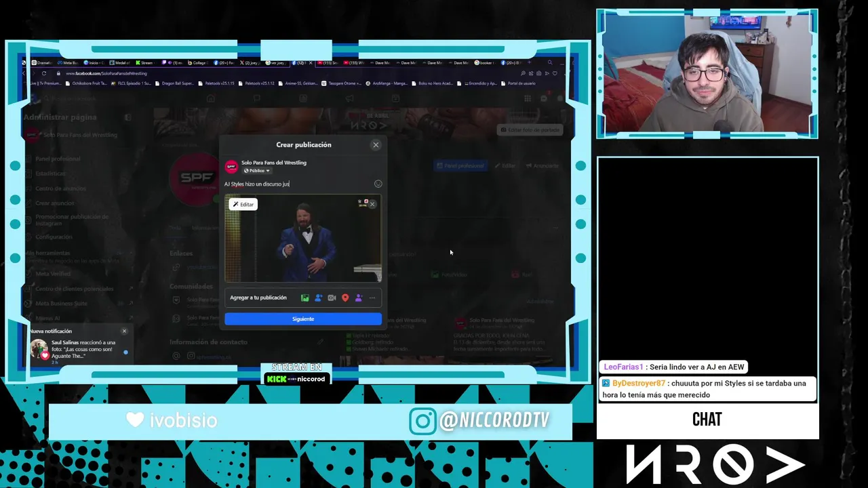Show more options for the publication
The width and height of the screenshot is (868, 488).
pos(372,298)
